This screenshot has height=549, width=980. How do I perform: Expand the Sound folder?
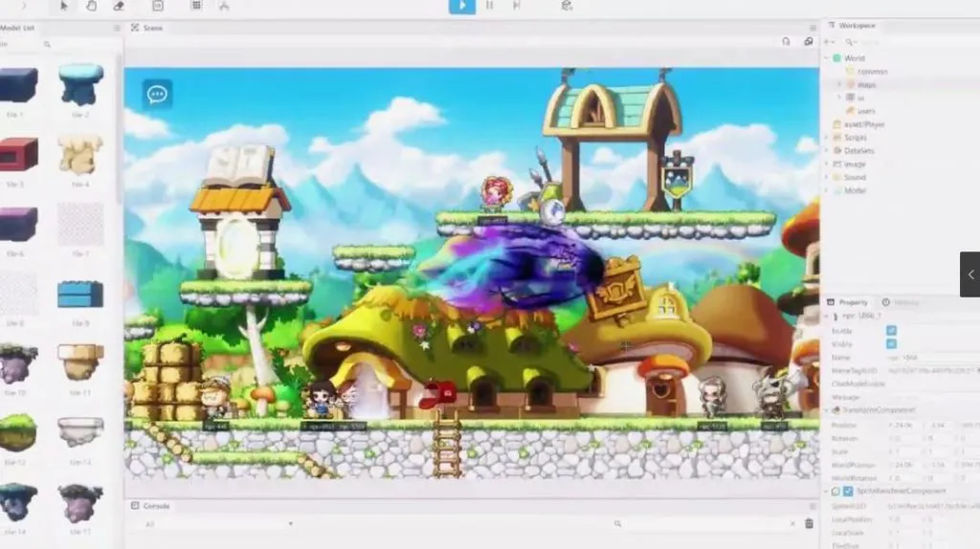[x=827, y=177]
